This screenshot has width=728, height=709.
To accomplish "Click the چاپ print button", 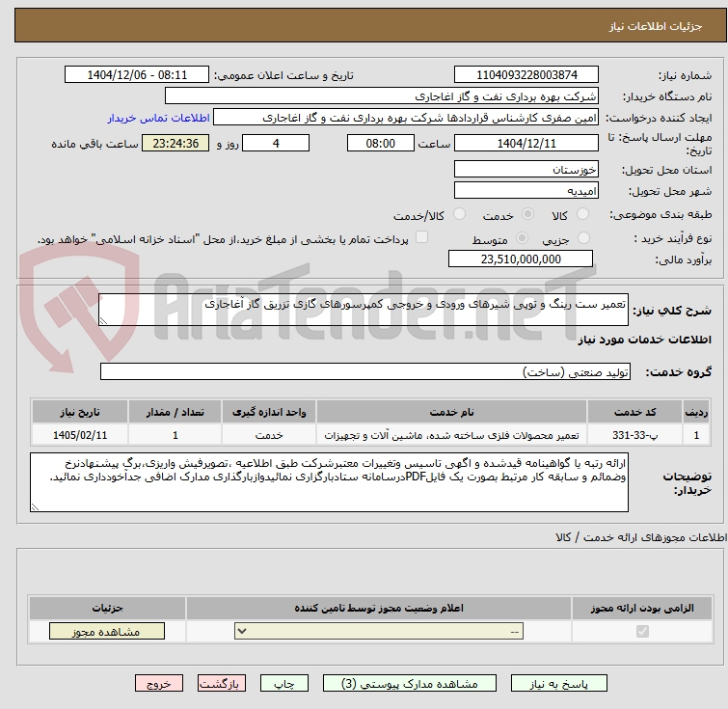I will point(284,684).
